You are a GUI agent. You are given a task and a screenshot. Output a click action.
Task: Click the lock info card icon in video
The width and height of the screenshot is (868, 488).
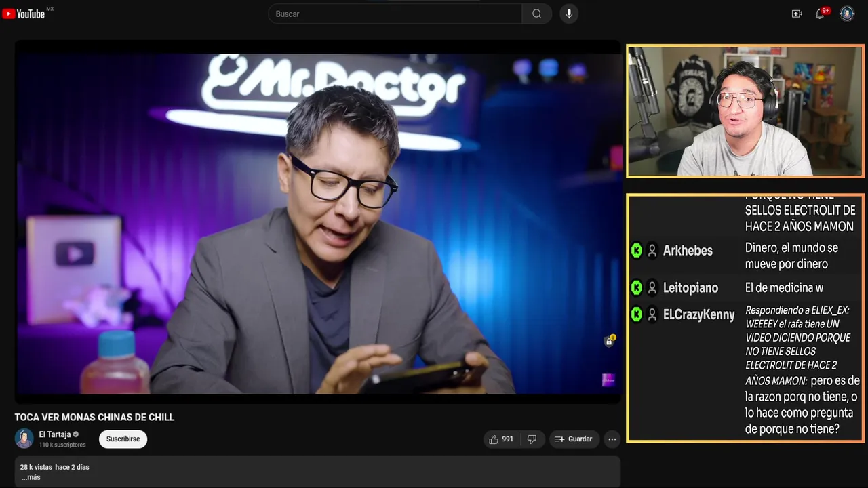[609, 341]
